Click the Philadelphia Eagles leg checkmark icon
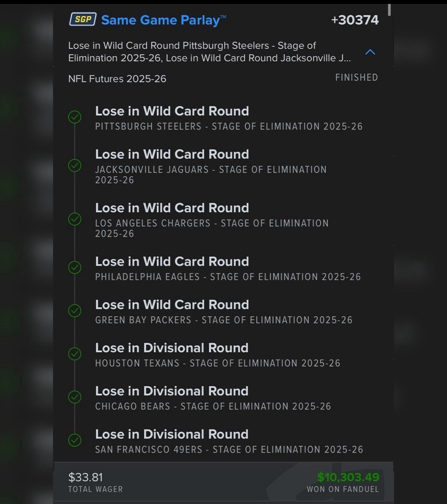447x504 pixels. pos(75,267)
